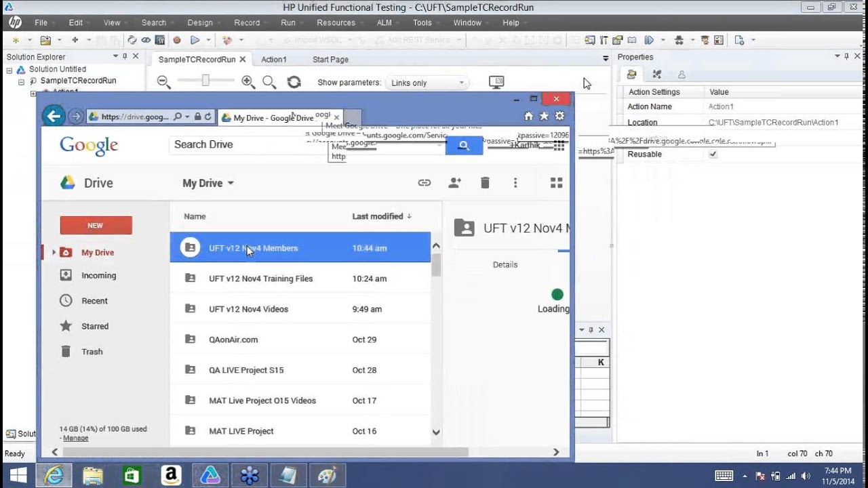Open the Google apps grid icon
868x488 pixels.
click(x=559, y=145)
